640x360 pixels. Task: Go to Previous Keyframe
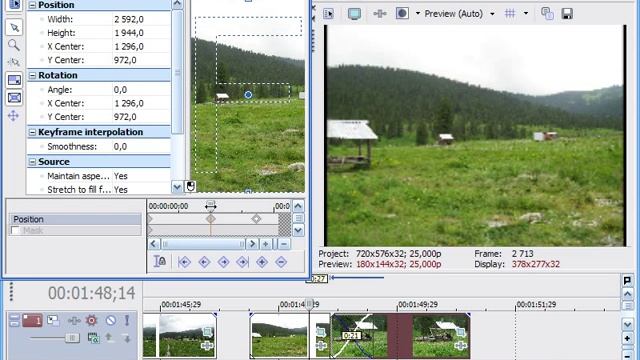point(204,262)
